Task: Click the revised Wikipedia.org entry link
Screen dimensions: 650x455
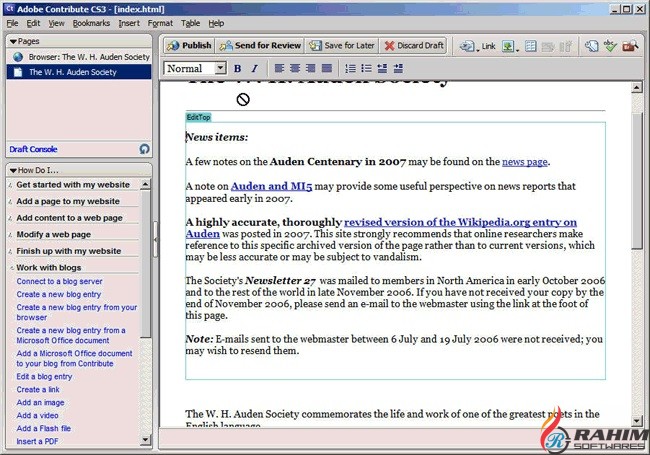Action: click(460, 223)
